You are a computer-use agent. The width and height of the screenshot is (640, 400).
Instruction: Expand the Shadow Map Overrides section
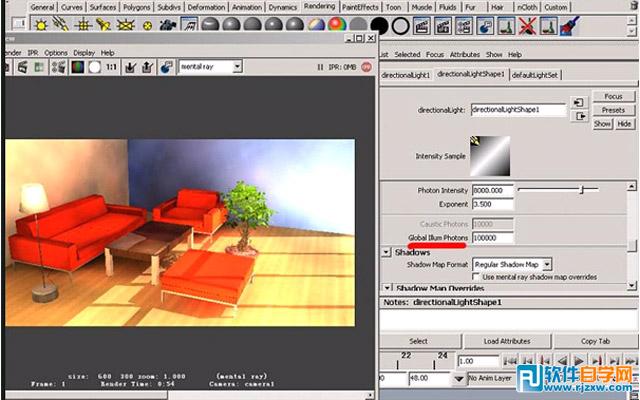(386, 289)
